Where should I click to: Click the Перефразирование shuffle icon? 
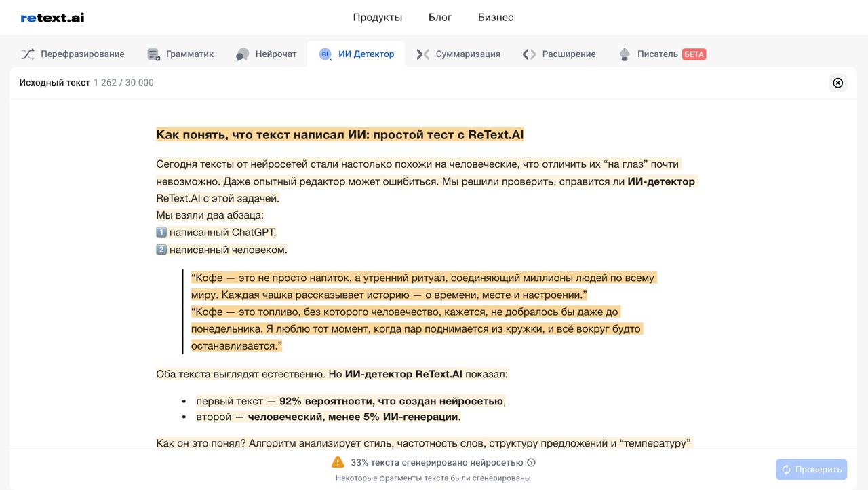coord(28,54)
